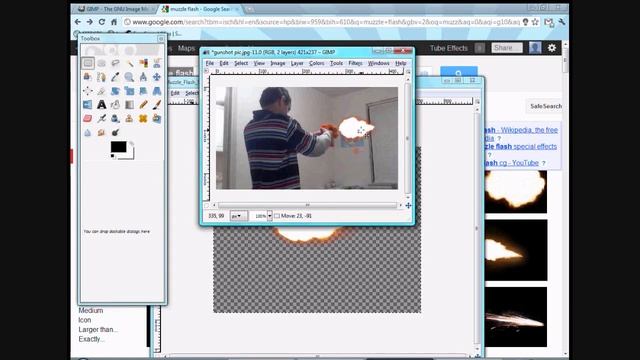Select the Scissors Select tool
Viewport: 640px width, 360px height.
pos(157,63)
